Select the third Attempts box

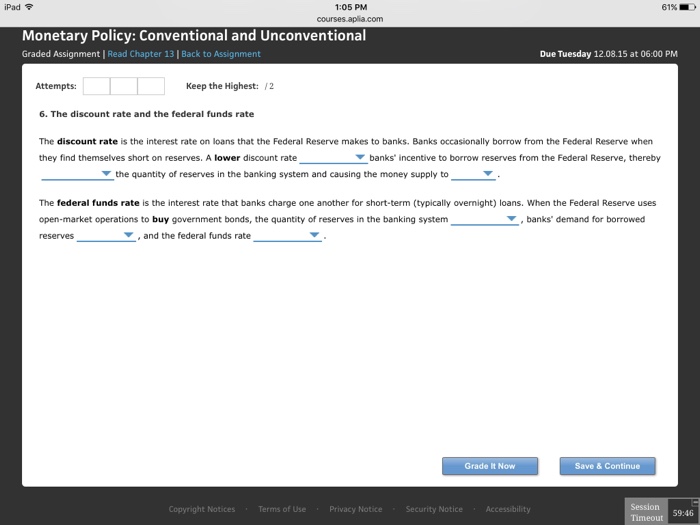(x=151, y=86)
